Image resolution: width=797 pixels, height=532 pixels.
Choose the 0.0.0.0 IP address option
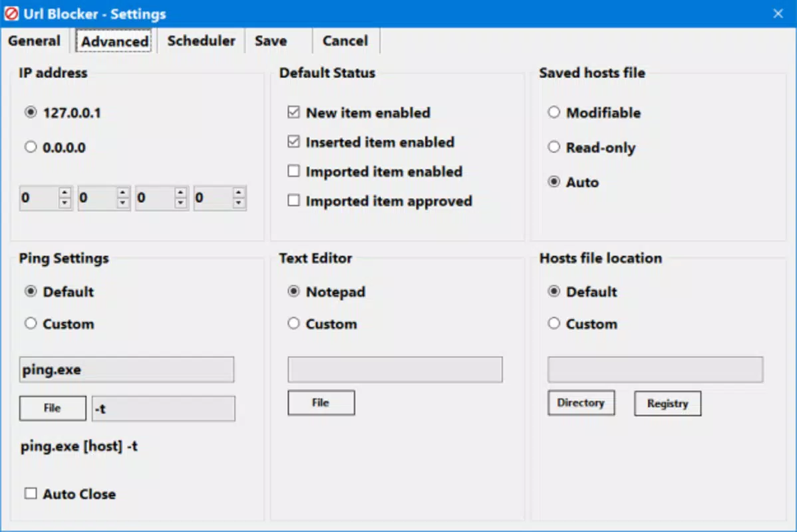(x=55, y=148)
